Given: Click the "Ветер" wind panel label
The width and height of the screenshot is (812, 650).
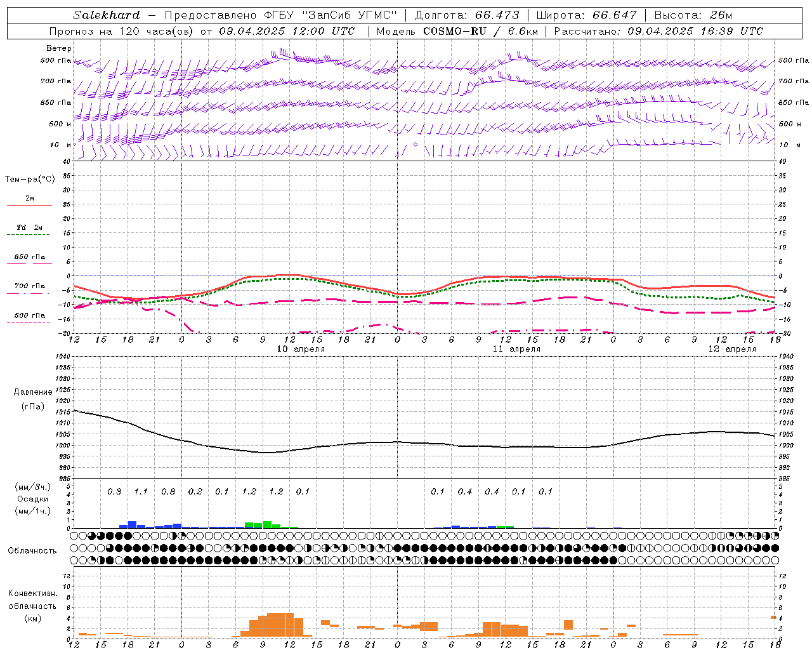Looking at the screenshot, I should click(x=59, y=48).
